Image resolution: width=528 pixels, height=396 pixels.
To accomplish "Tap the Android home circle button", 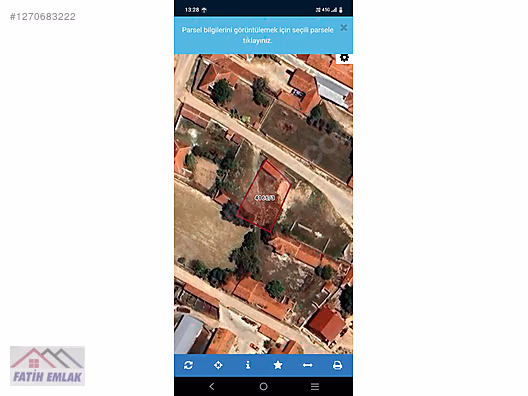I will [264, 386].
